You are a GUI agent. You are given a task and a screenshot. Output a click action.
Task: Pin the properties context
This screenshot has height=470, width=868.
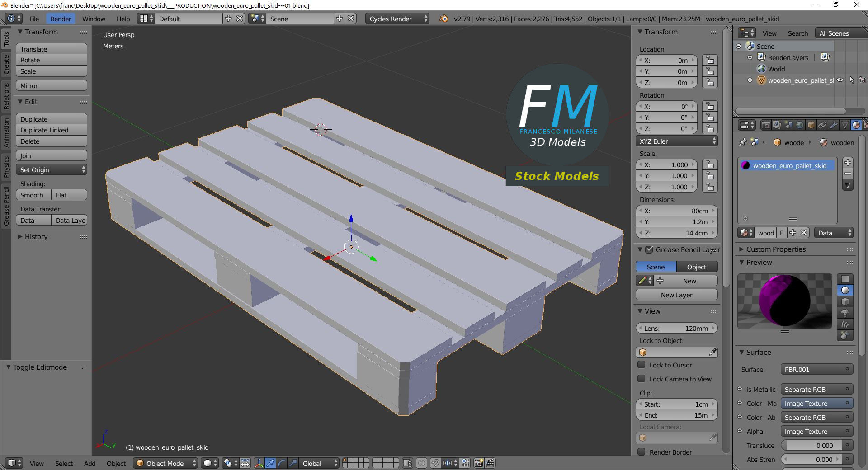tap(743, 142)
